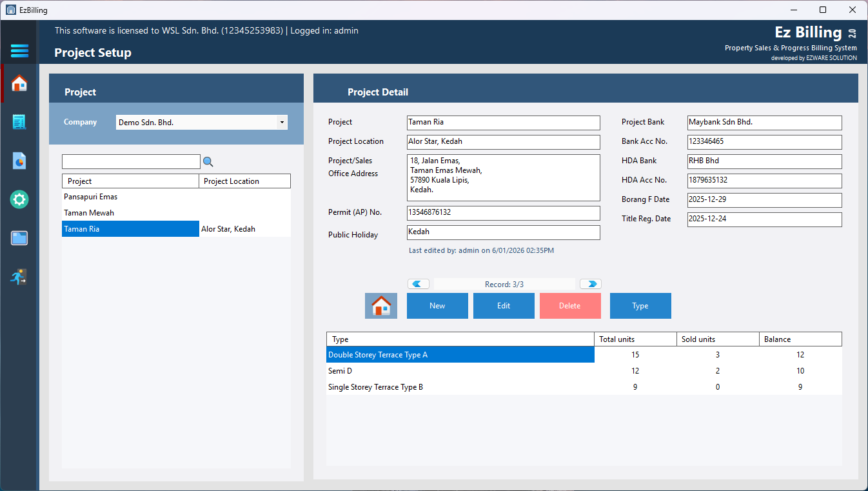The width and height of the screenshot is (868, 491).
Task: Click the Bank Acc No. field
Action: [764, 142]
